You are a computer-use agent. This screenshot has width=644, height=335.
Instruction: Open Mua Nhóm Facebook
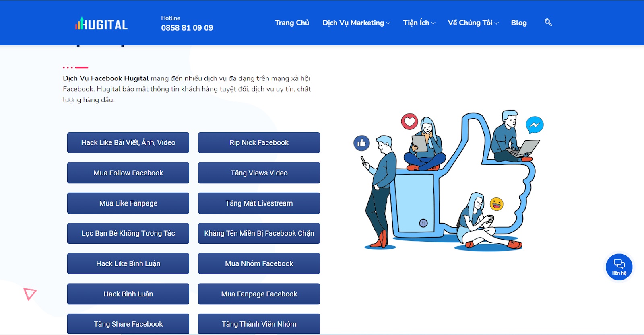coord(259,264)
